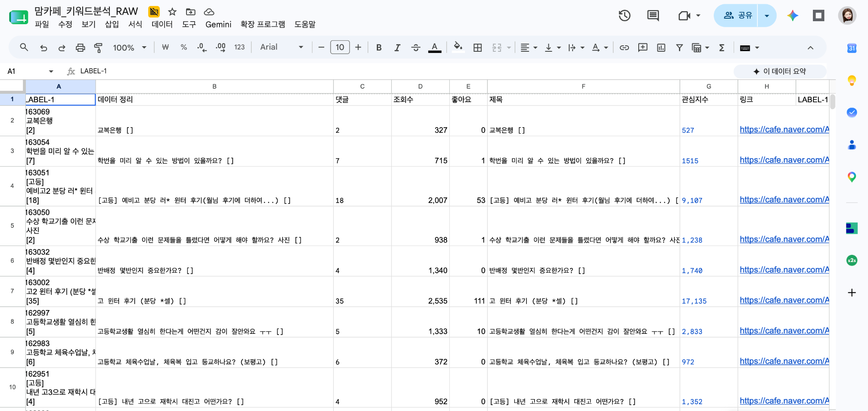868x411 pixels.
Task: Star the document
Action: tap(172, 11)
